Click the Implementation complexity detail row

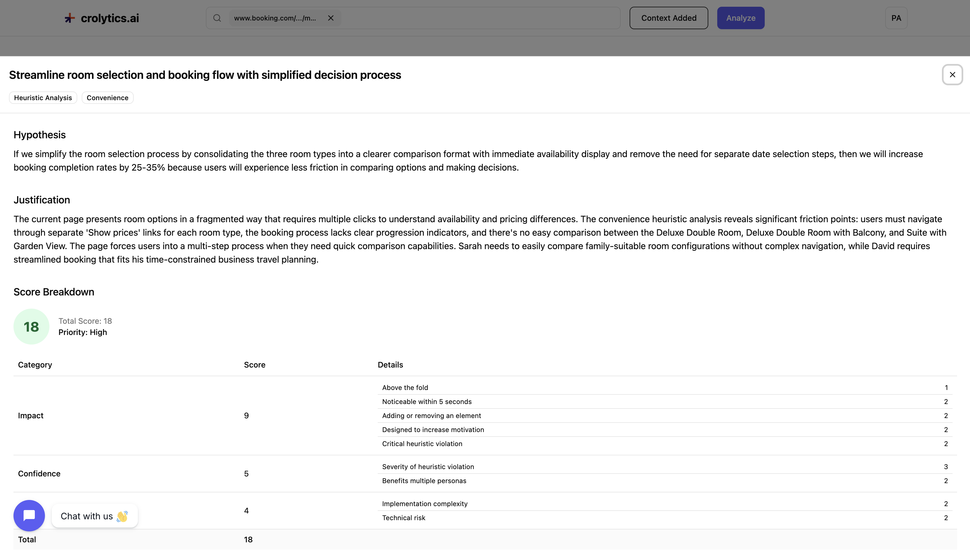tap(425, 504)
